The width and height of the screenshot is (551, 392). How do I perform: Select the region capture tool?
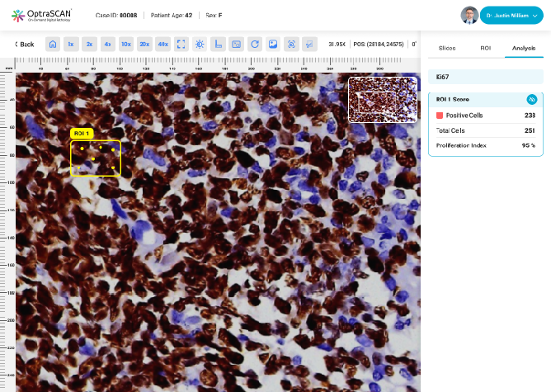290,44
